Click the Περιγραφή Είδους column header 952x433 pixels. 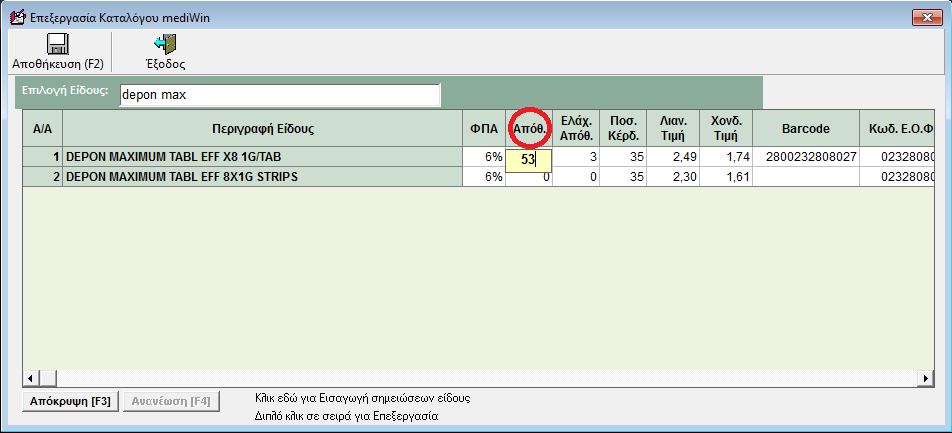coord(262,129)
